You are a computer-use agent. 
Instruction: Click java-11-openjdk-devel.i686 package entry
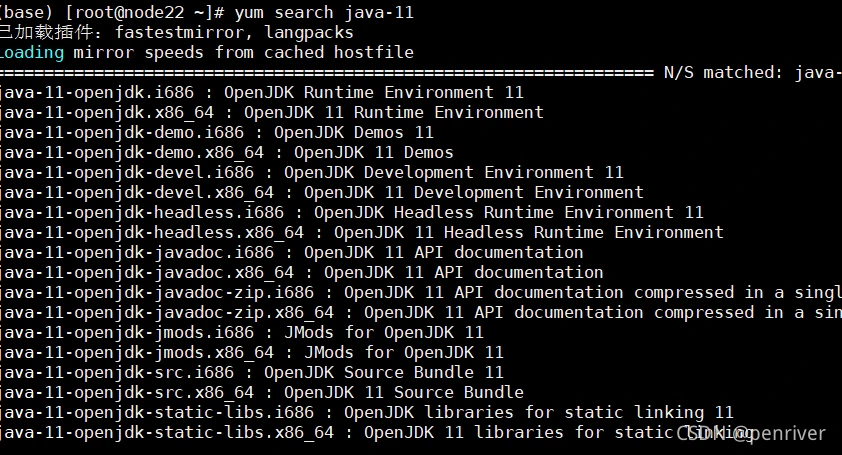(x=127, y=172)
